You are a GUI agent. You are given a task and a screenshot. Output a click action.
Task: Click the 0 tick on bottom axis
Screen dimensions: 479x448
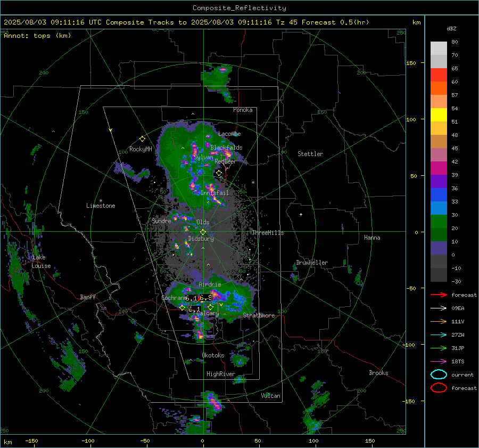coord(203,441)
